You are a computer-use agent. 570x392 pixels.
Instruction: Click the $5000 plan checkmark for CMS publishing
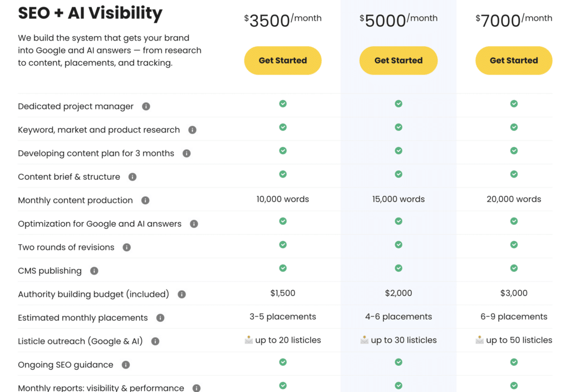pos(399,268)
